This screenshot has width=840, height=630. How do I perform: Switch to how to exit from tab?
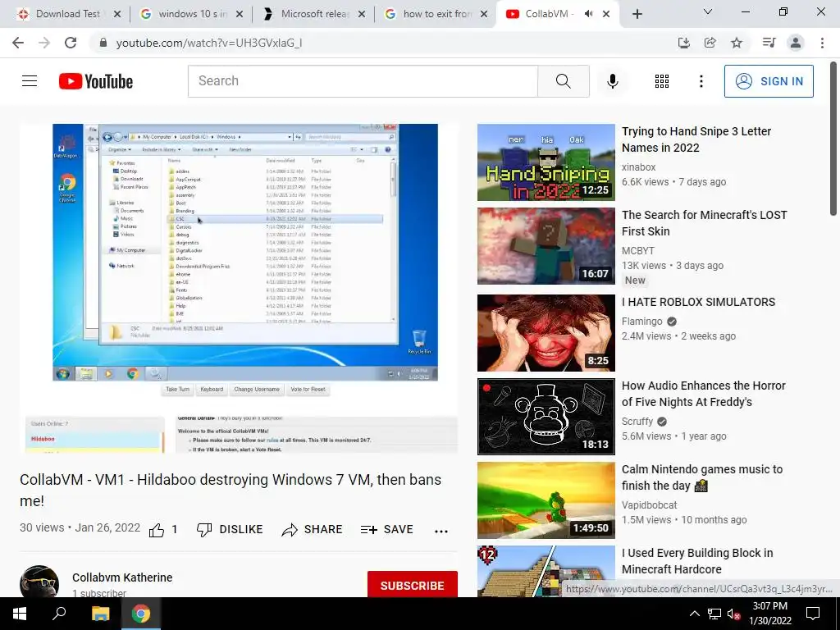point(436,14)
